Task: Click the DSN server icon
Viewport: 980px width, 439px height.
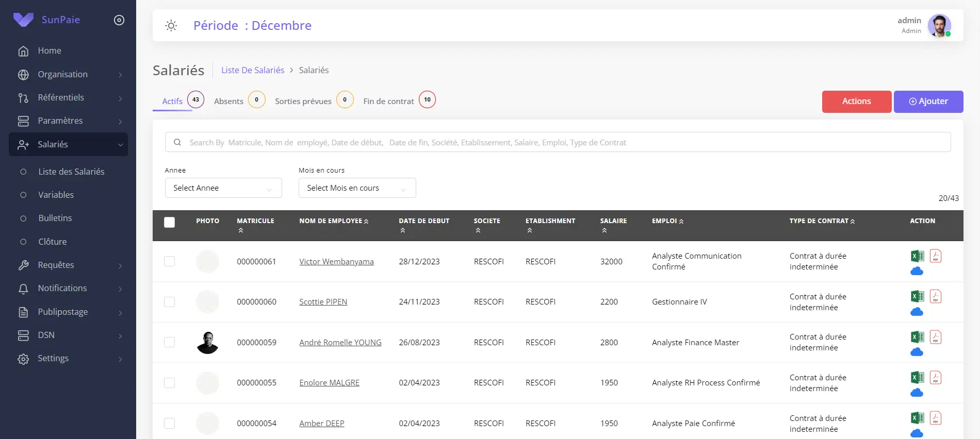Action: 23,335
